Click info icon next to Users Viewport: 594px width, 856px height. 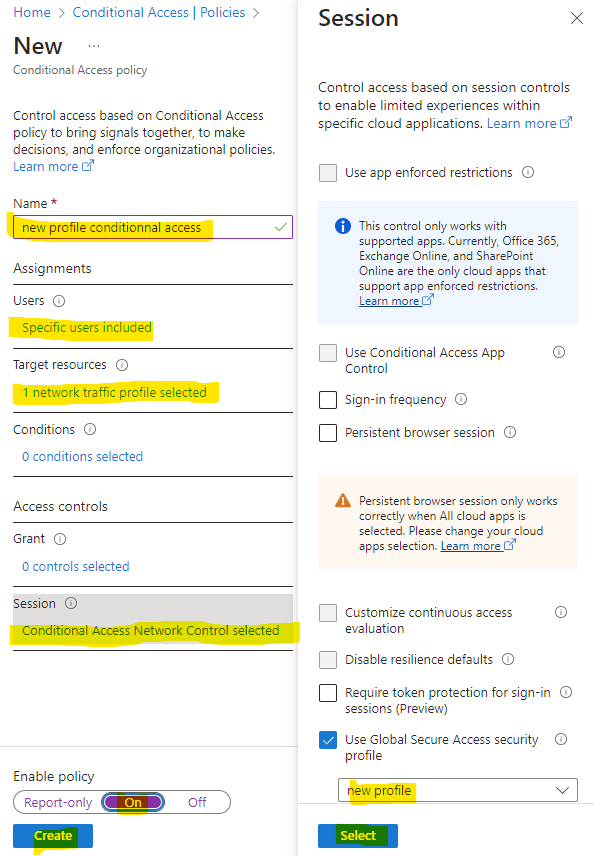tap(59, 301)
